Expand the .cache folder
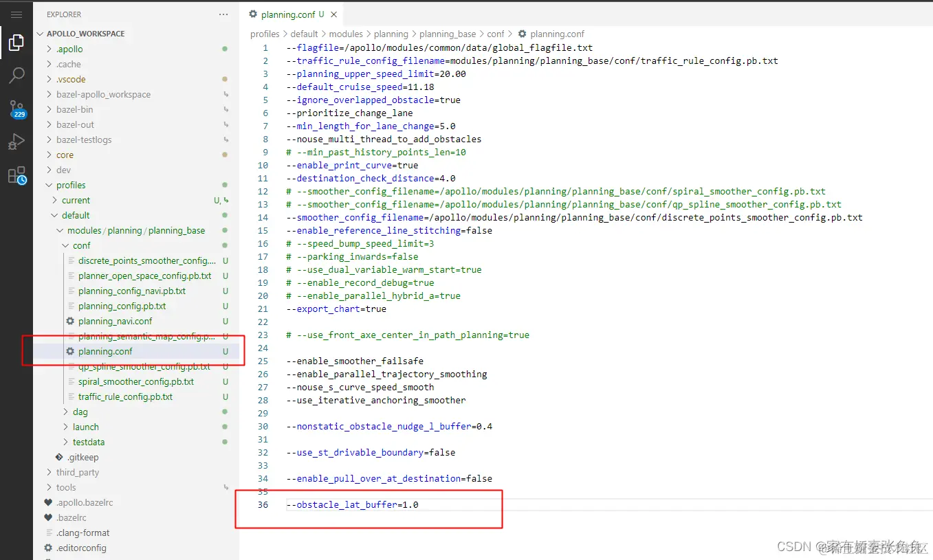The height and width of the screenshot is (560, 933). (69, 64)
